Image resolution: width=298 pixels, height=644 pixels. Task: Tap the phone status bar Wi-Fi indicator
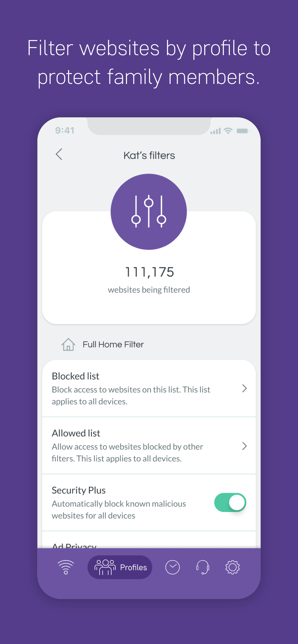tap(228, 131)
